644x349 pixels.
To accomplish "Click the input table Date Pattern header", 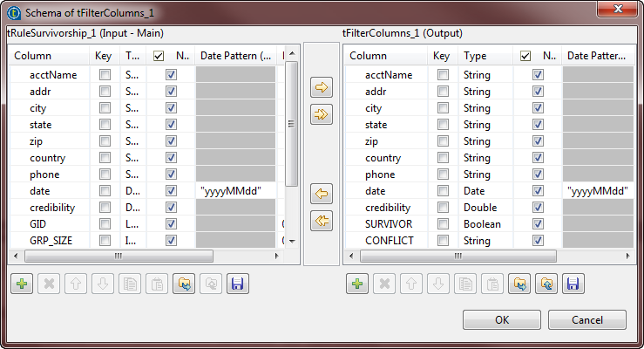I will (x=236, y=56).
